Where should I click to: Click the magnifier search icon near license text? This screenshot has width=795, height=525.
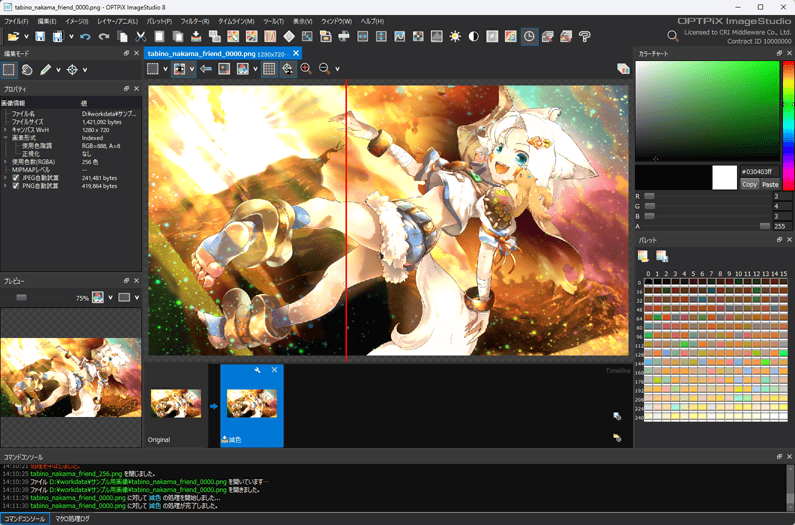point(672,36)
